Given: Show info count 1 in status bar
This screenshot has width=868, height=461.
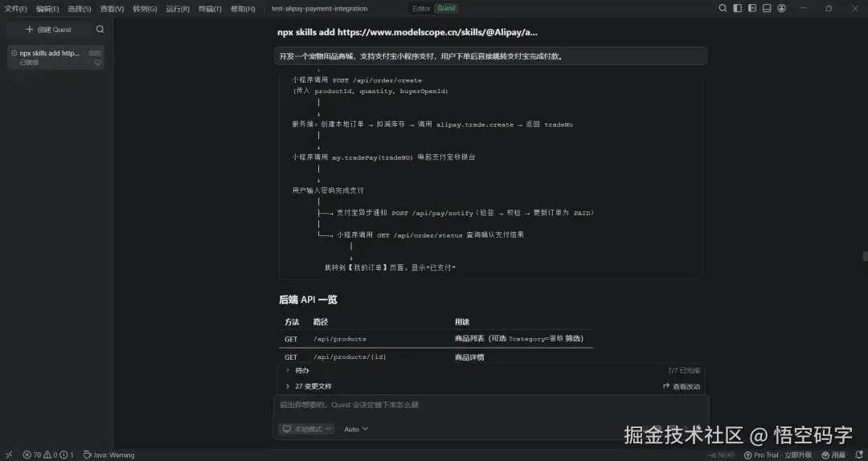Looking at the screenshot, I should (67, 455).
